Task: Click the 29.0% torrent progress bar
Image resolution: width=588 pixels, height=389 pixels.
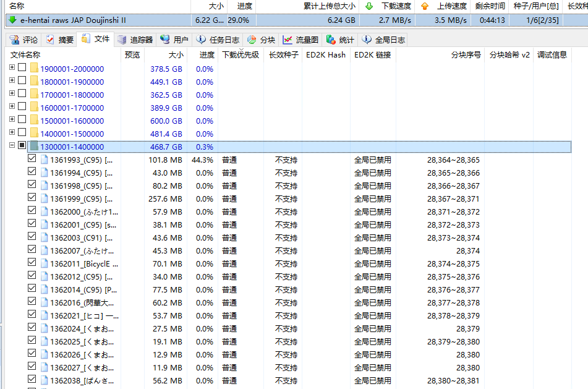Action: [238, 20]
